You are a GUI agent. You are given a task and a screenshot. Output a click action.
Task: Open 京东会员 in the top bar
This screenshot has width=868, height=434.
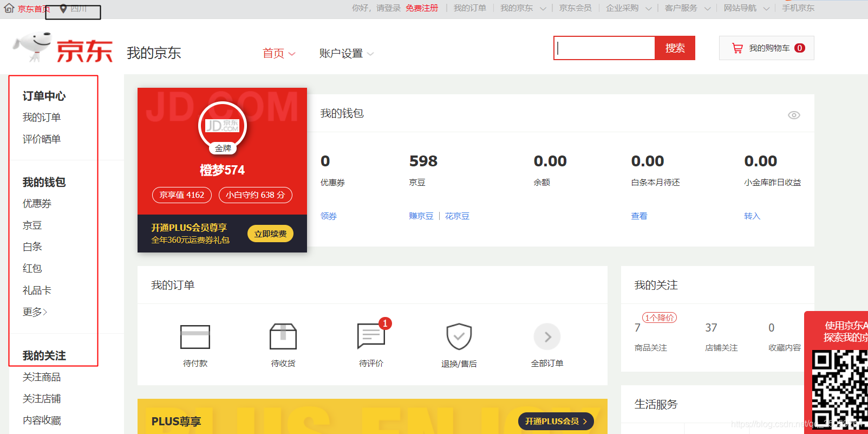pyautogui.click(x=575, y=8)
